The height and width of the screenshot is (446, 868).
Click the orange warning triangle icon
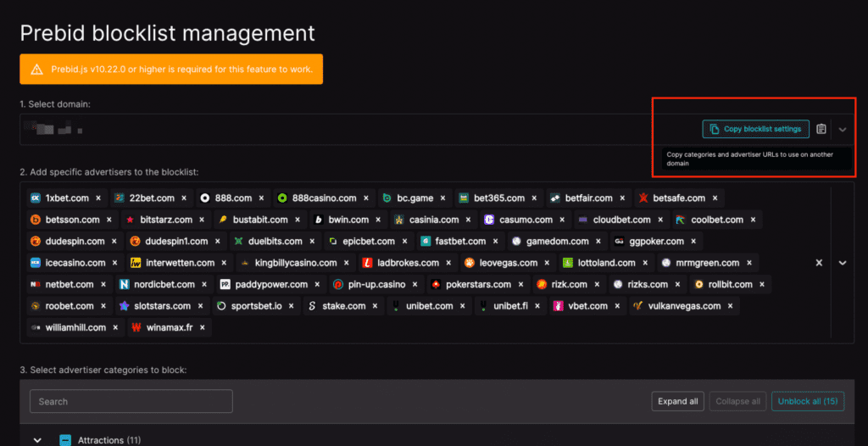pos(37,70)
